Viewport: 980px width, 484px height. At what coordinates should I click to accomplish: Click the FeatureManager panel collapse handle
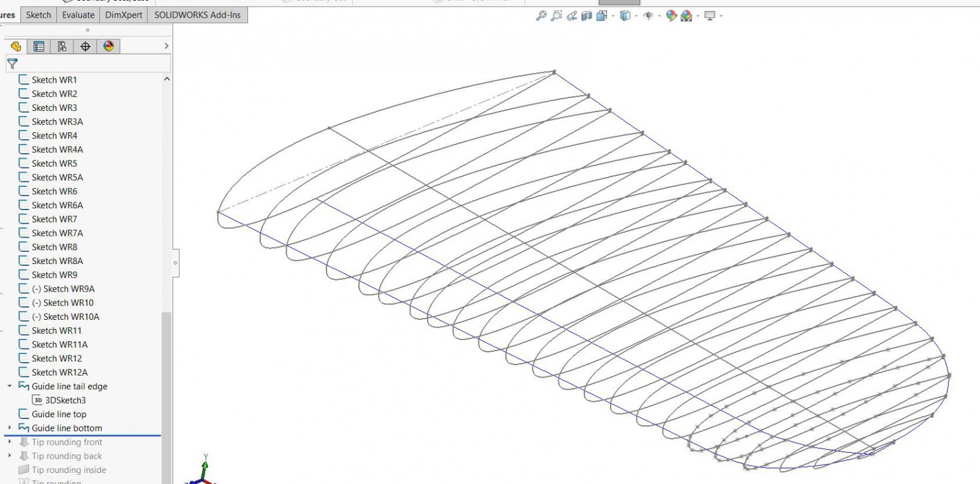tap(176, 263)
